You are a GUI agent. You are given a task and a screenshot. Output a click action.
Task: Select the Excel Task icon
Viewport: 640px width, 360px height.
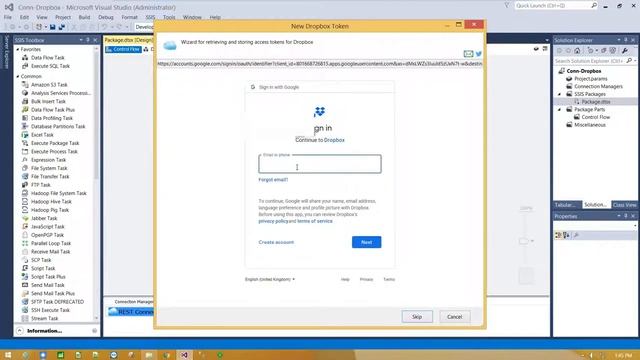click(25, 135)
